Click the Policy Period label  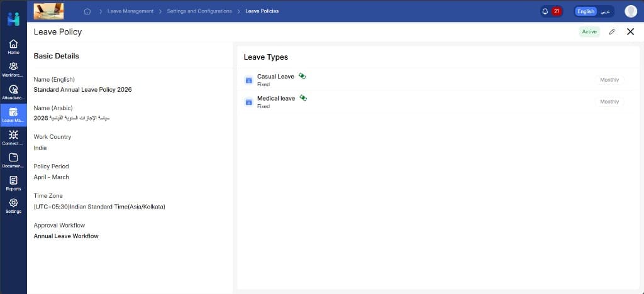tap(52, 166)
